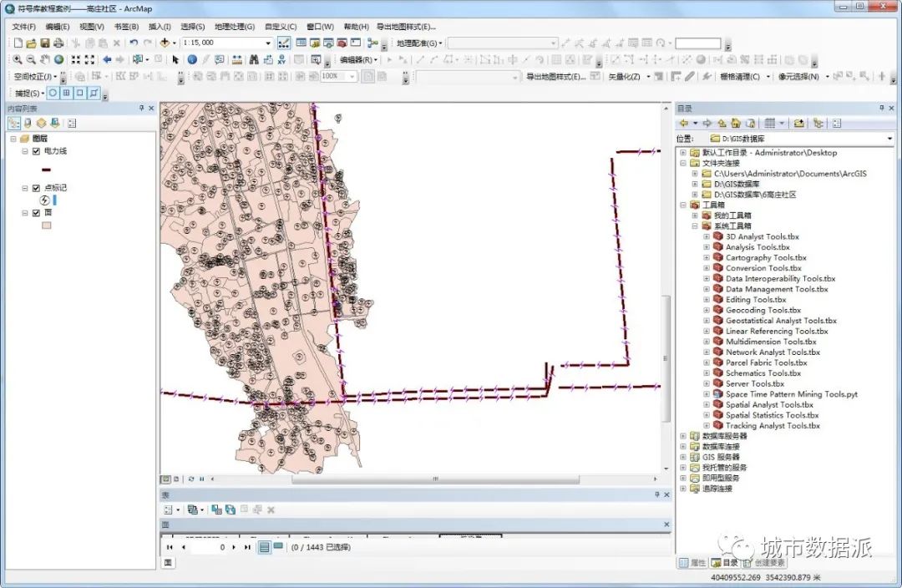
Task: Open the Table of Contents window icon
Action: (301, 43)
